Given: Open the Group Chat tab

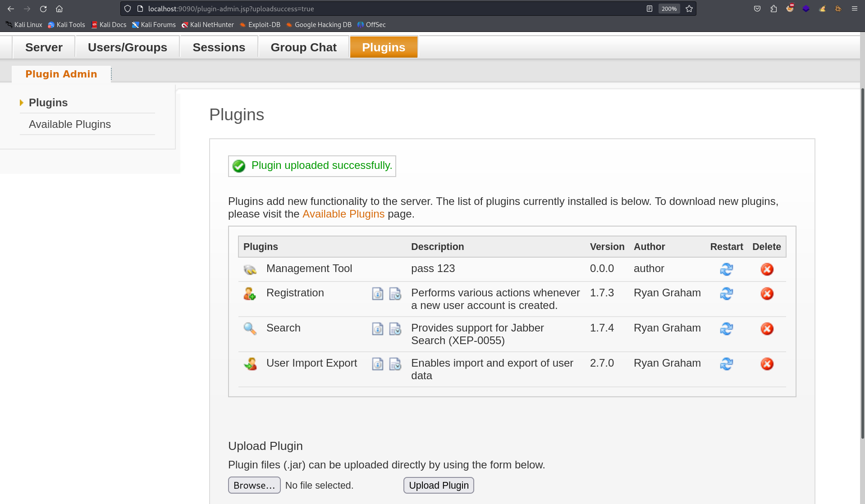Looking at the screenshot, I should click(303, 47).
